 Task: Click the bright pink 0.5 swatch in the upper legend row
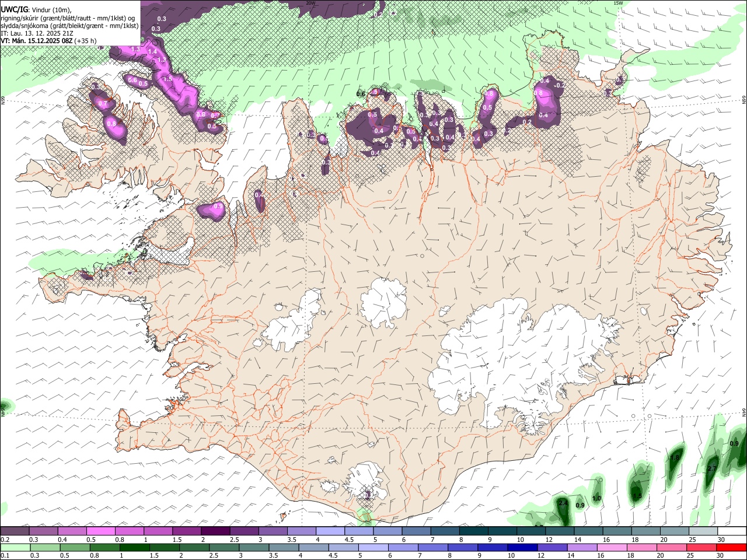(100, 531)
